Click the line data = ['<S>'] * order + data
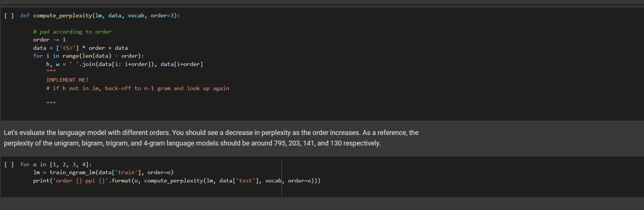This screenshot has height=210, width=644. (80, 48)
